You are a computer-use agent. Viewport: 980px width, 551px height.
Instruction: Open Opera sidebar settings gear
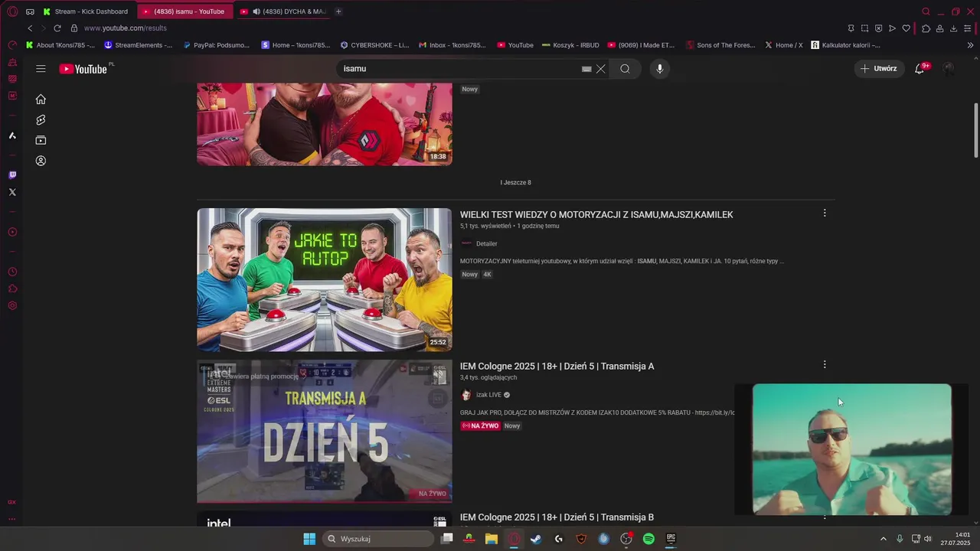click(x=12, y=305)
